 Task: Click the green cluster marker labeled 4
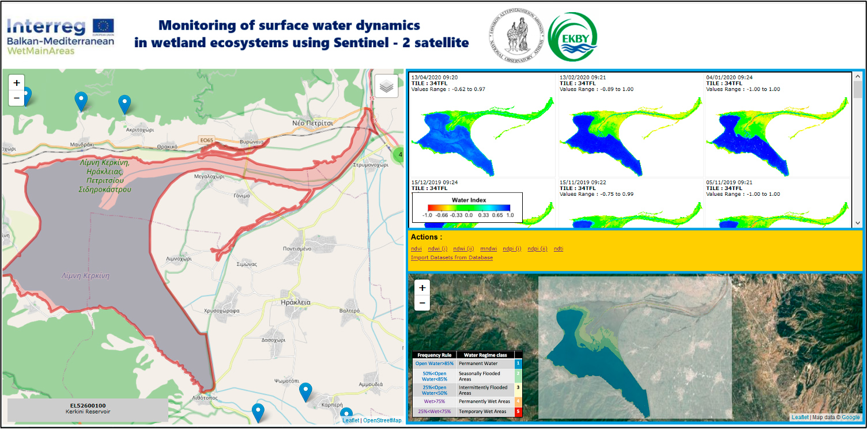pos(399,154)
